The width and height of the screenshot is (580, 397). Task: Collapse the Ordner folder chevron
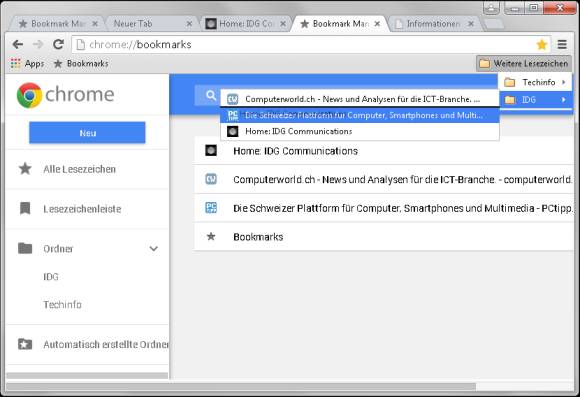coord(154,249)
